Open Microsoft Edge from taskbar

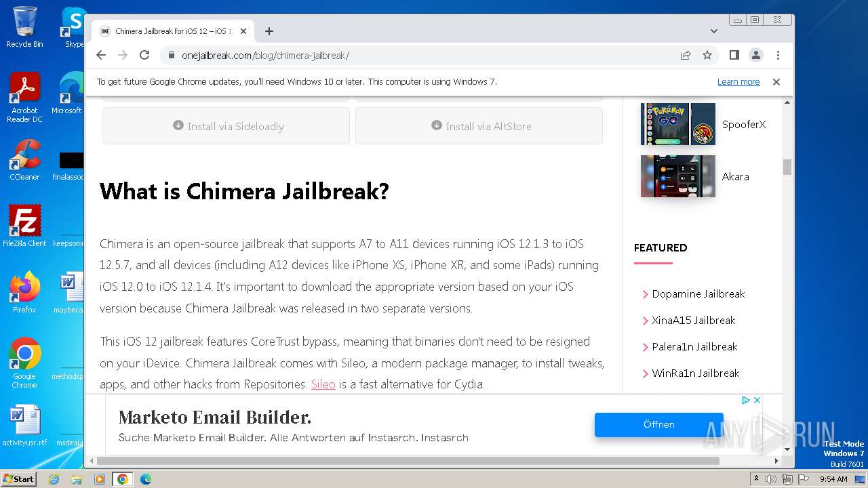[146, 479]
